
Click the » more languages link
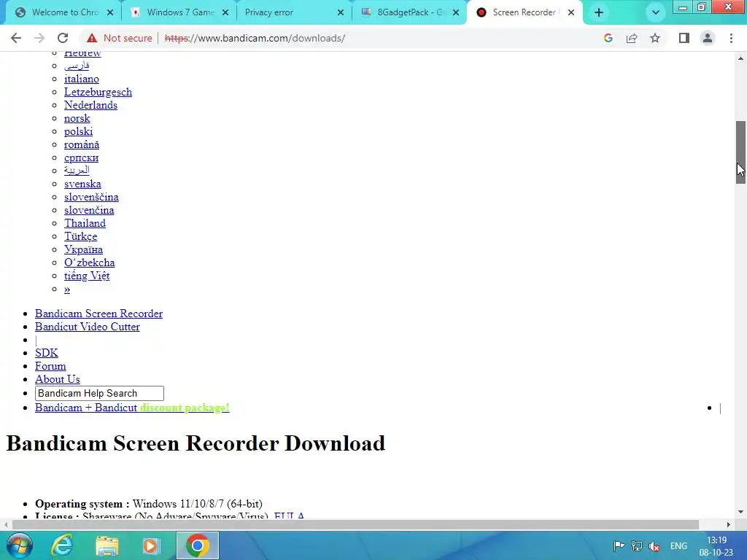click(x=67, y=289)
